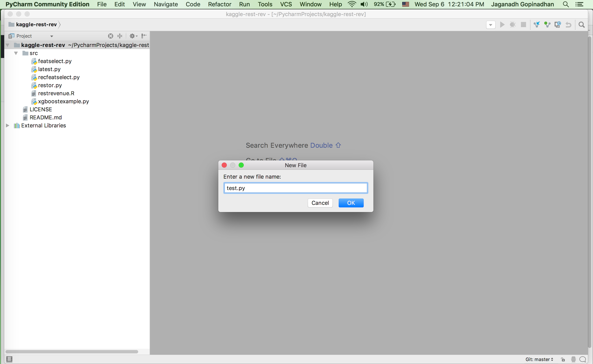Click the Project panel horizontal scrollbar
This screenshot has height=364, width=593.
72,352
